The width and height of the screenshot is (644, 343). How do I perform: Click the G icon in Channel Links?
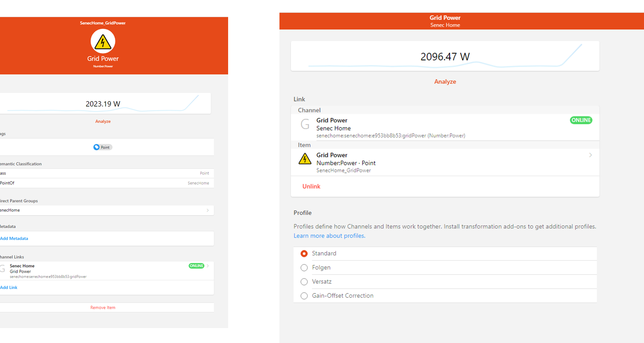pos(3,269)
